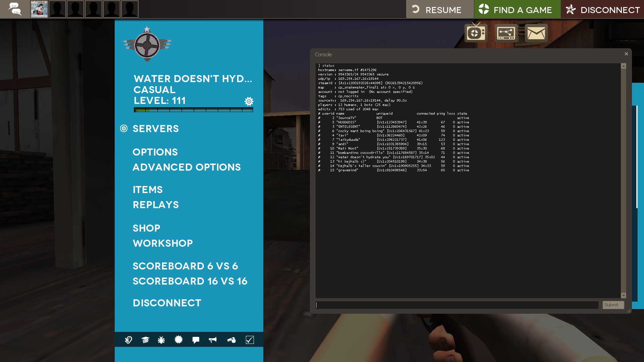644x362 pixels.
Task: Open profile settings gear beside level
Action: pos(249,101)
